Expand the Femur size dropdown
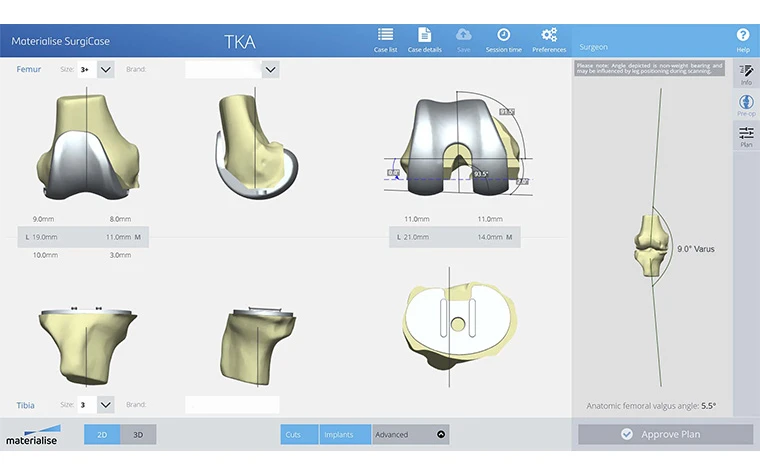760x475 pixels. pos(106,69)
